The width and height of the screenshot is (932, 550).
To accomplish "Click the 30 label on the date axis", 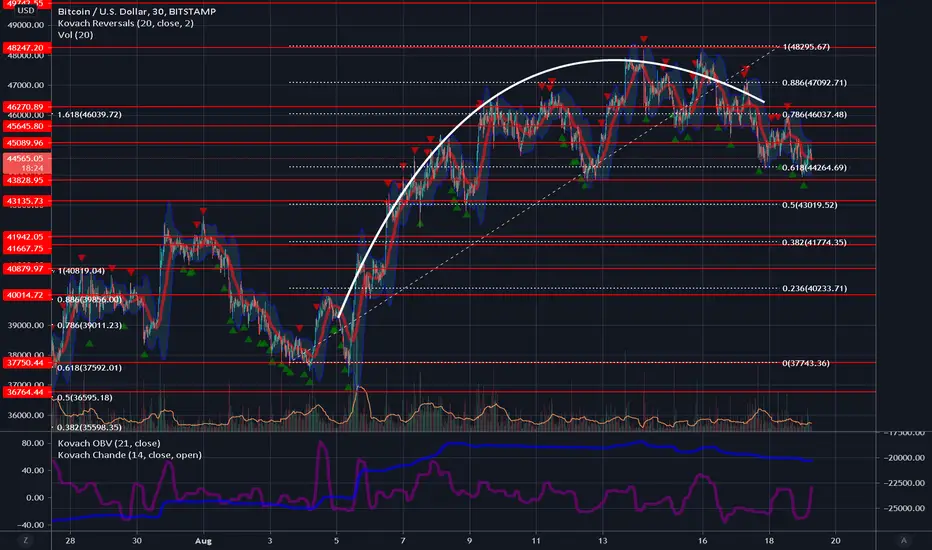I will coord(137,540).
